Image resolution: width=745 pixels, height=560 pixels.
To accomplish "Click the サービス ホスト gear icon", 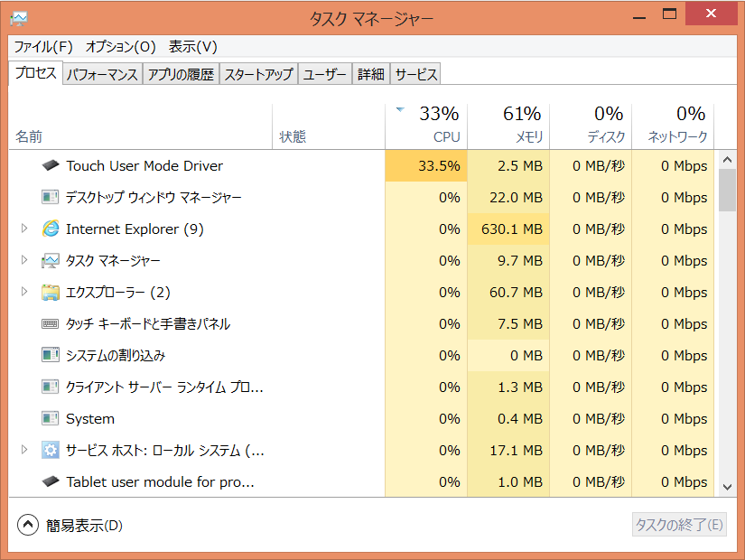I will pyautogui.click(x=51, y=450).
